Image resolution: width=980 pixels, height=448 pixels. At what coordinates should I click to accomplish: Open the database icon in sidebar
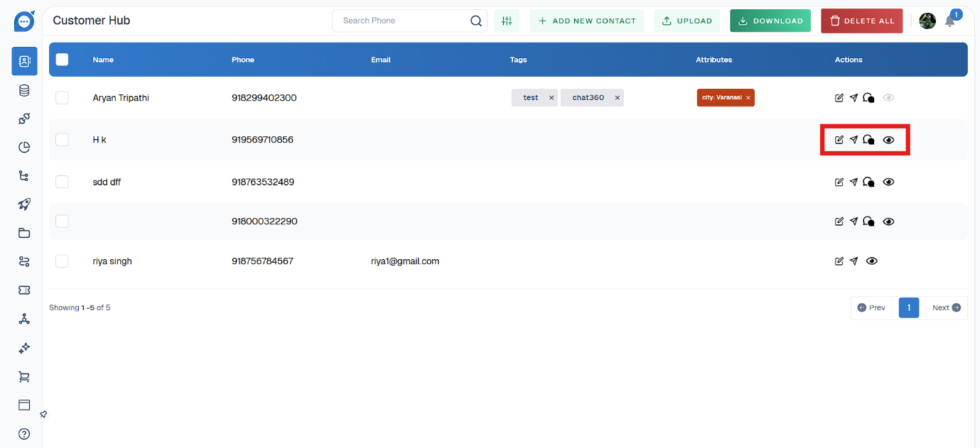point(24,90)
